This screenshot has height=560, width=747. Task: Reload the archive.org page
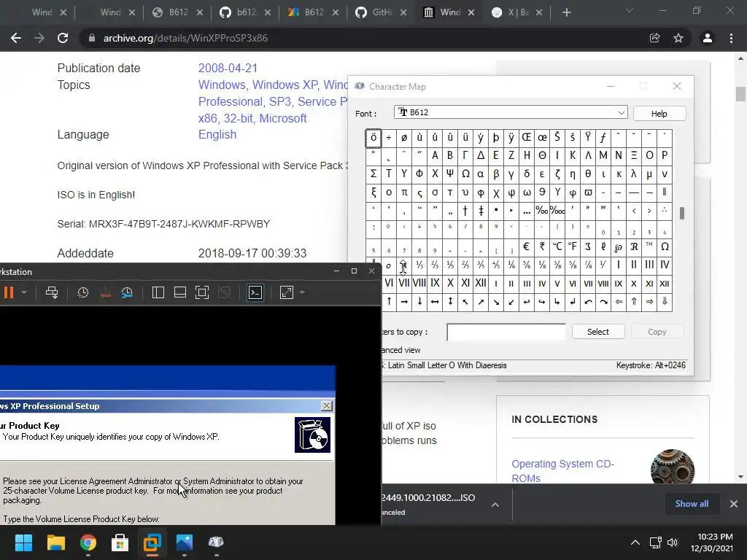click(63, 38)
